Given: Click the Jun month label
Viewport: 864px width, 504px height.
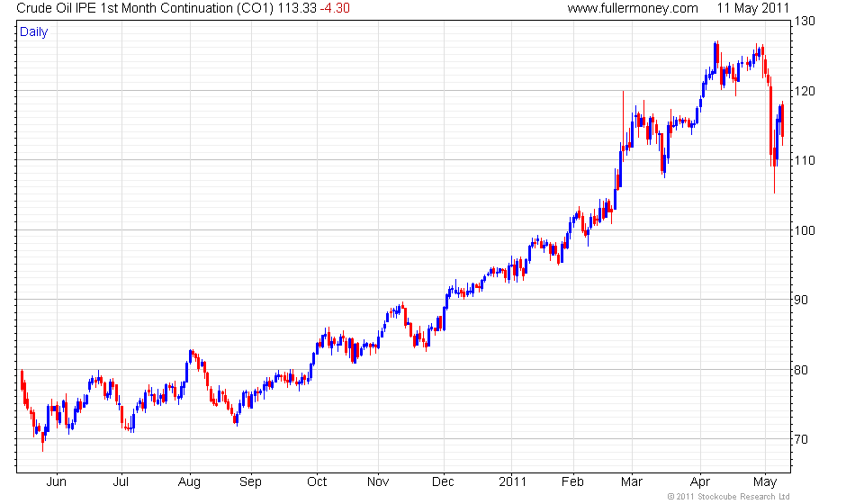Looking at the screenshot, I should click(x=56, y=482).
